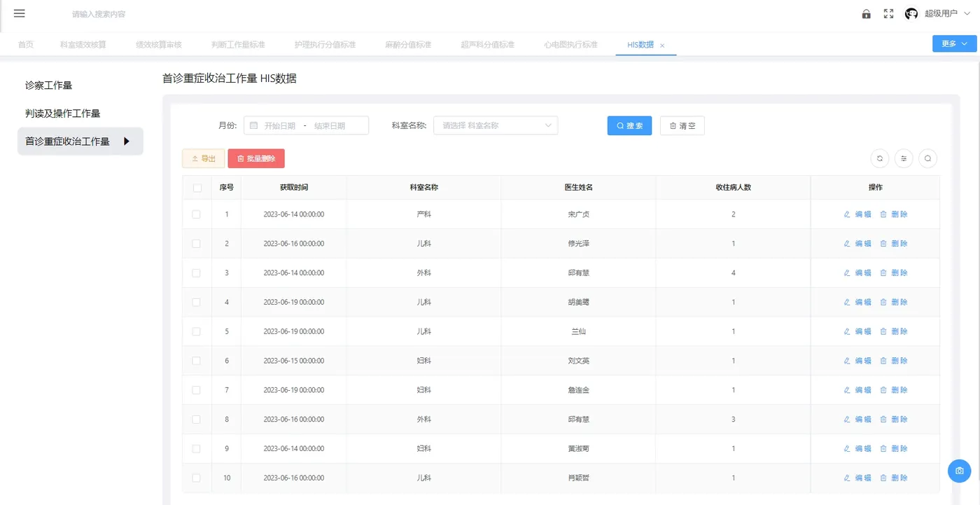This screenshot has height=505, width=980.
Task: Edit the row for 肖颖哲
Action: click(x=857, y=478)
